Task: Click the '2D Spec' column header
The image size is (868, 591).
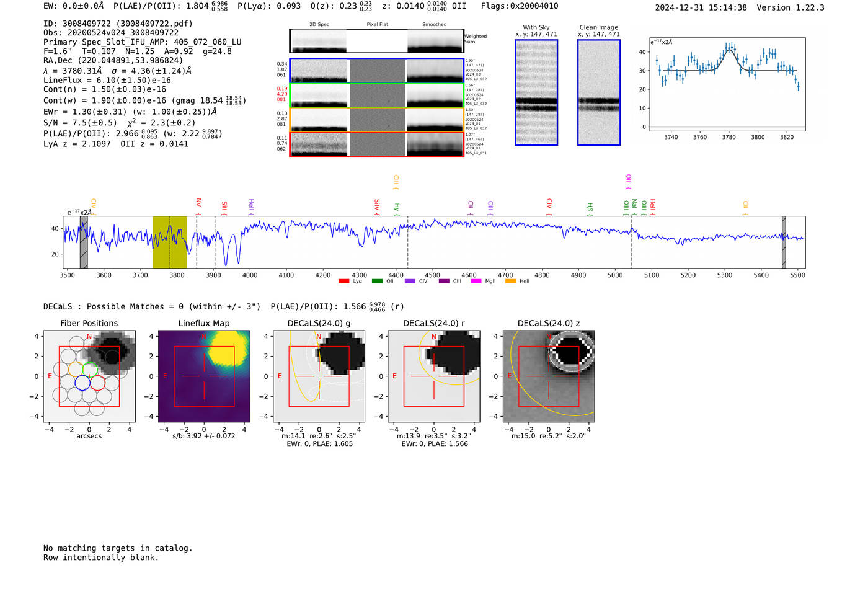Action: [x=319, y=25]
